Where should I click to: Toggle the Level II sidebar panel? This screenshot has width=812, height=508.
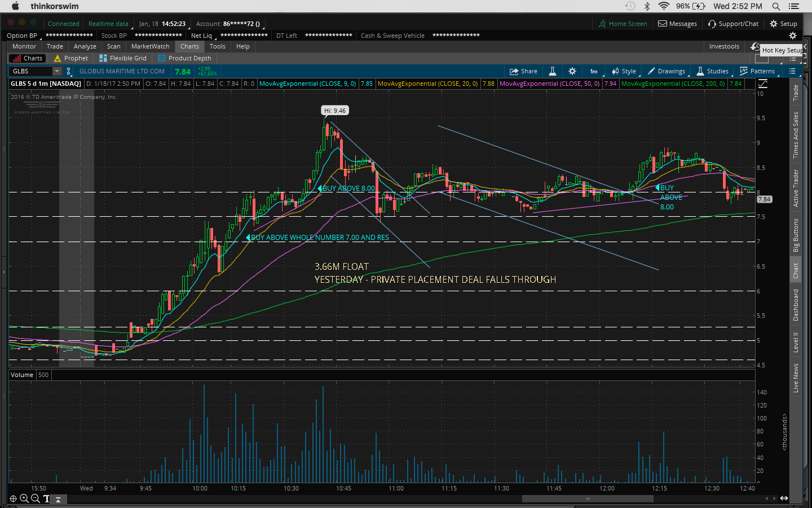point(796,342)
